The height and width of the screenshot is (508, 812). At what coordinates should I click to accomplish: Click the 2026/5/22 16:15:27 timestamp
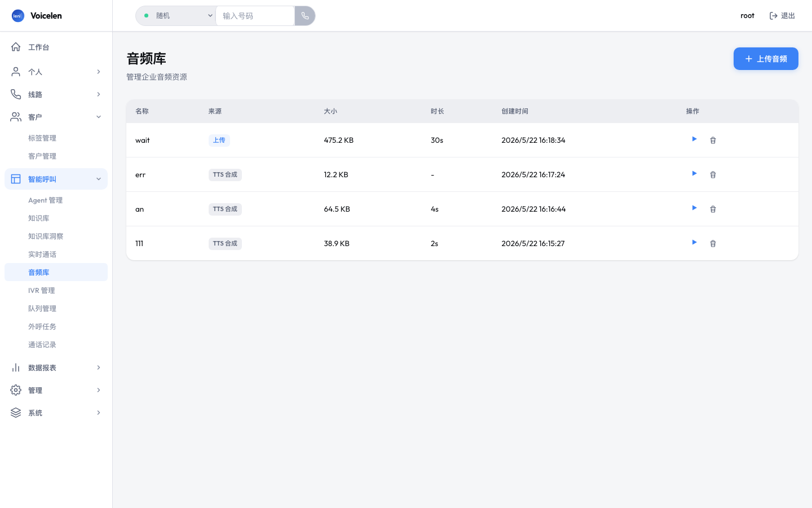pyautogui.click(x=533, y=243)
